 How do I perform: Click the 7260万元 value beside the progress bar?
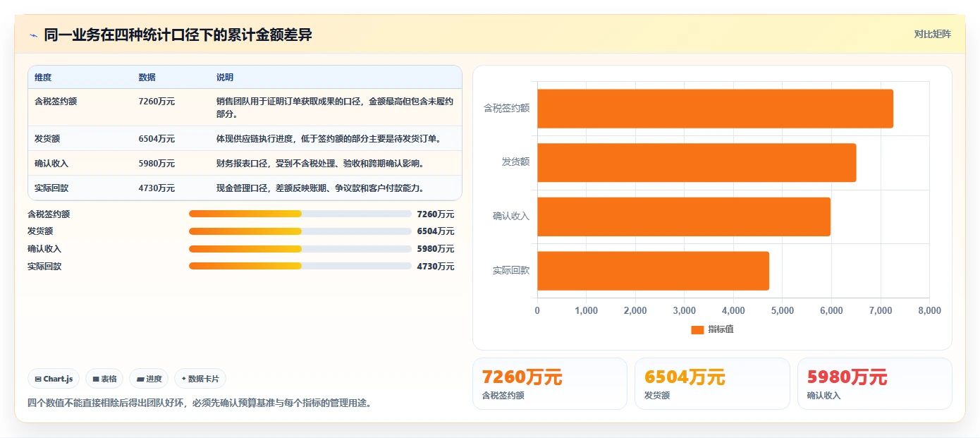436,214
